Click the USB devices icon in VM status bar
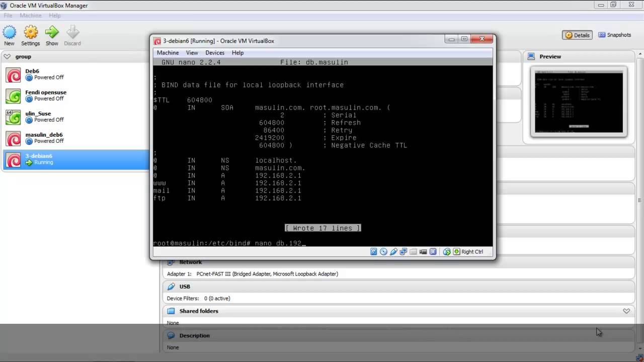The width and height of the screenshot is (644, 362). pyautogui.click(x=393, y=252)
